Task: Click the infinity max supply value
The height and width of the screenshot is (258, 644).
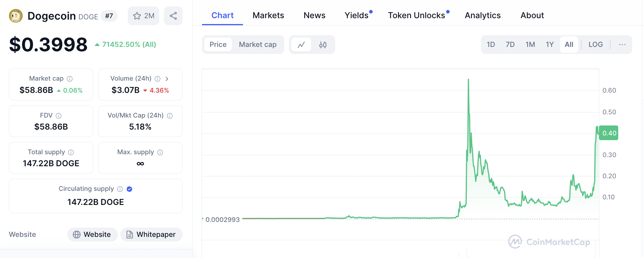Action: tap(140, 164)
